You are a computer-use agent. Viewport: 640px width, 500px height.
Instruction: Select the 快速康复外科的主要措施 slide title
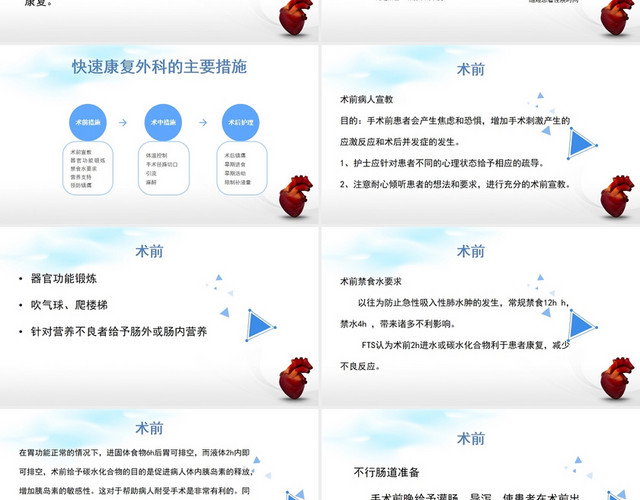[x=160, y=67]
